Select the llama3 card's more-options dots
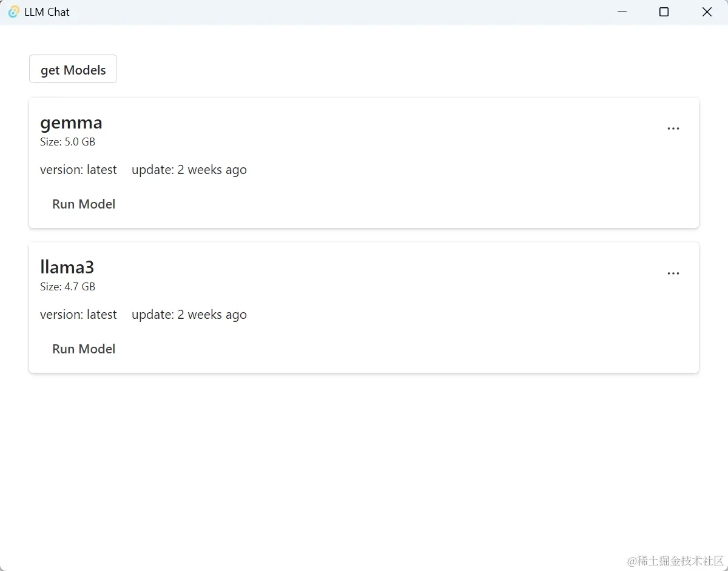Screen dimensions: 728x571 673,273
